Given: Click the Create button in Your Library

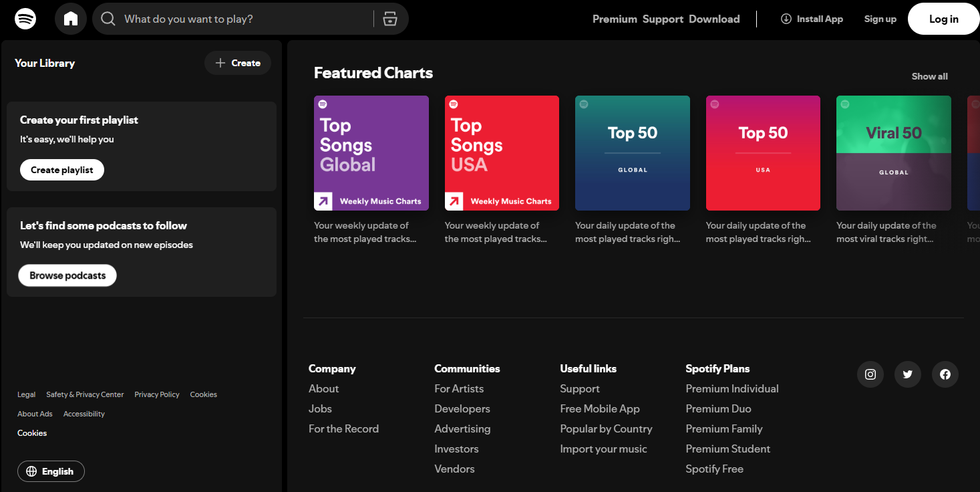Looking at the screenshot, I should pyautogui.click(x=238, y=63).
